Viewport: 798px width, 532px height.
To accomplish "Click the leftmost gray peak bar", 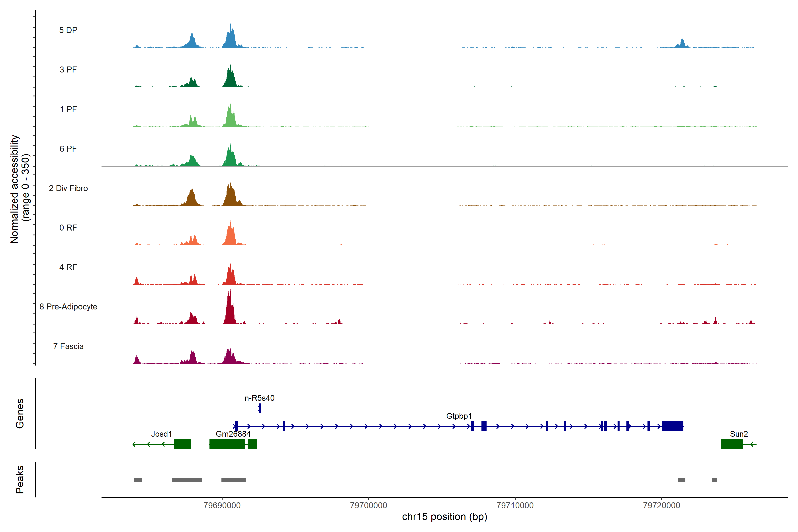I will coord(138,480).
